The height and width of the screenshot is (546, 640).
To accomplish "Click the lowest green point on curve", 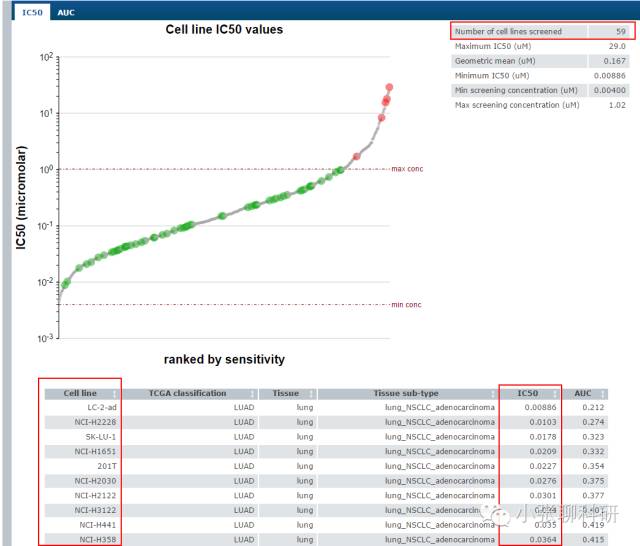I will (64, 285).
